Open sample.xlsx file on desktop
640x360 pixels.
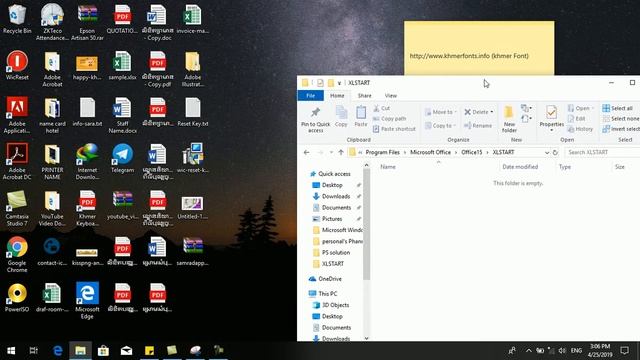[122, 65]
